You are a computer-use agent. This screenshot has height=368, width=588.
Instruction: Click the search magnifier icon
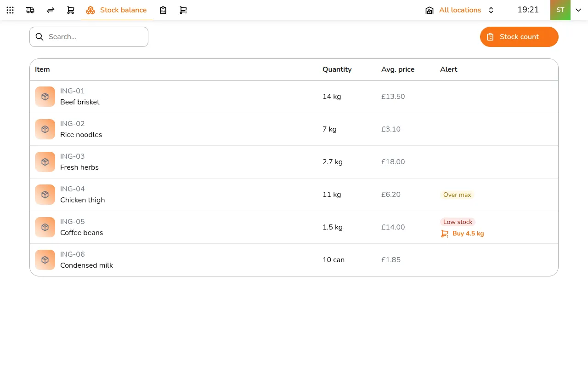(40, 37)
